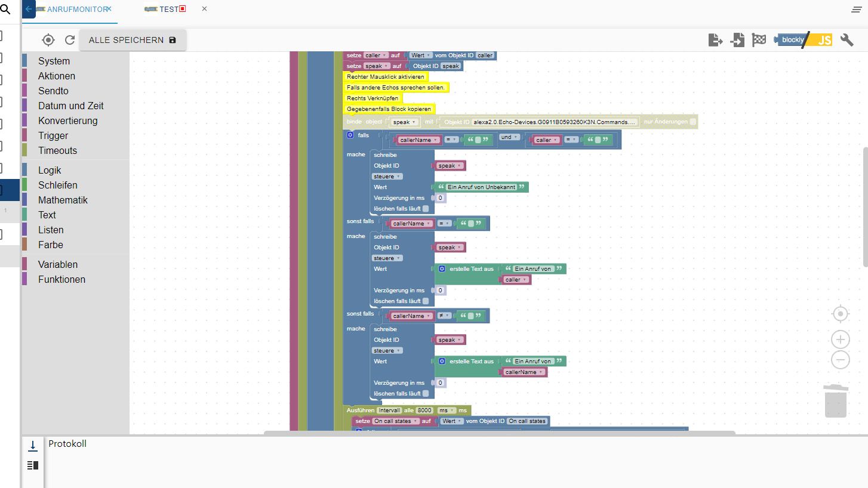Click the Rechter Mausklick aktivieren comment block
The width and height of the screenshot is (868, 488).
tap(386, 77)
